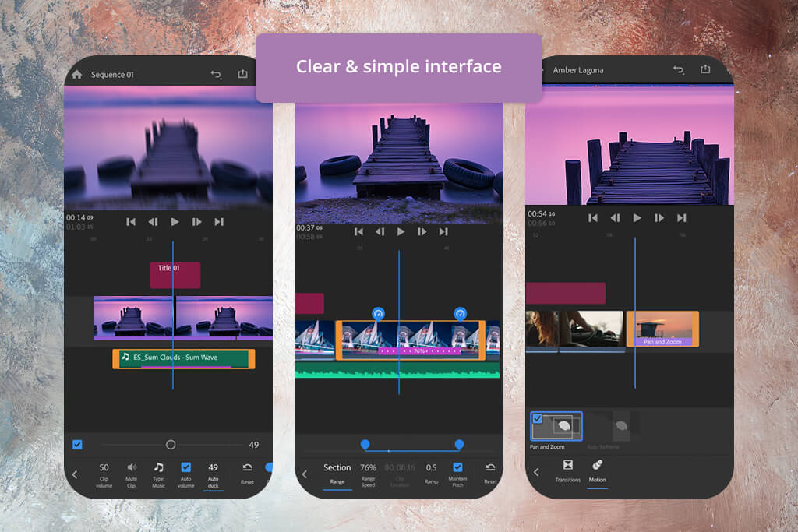This screenshot has width=798, height=532.
Task: Open Clip volume value 50
Action: (104, 475)
